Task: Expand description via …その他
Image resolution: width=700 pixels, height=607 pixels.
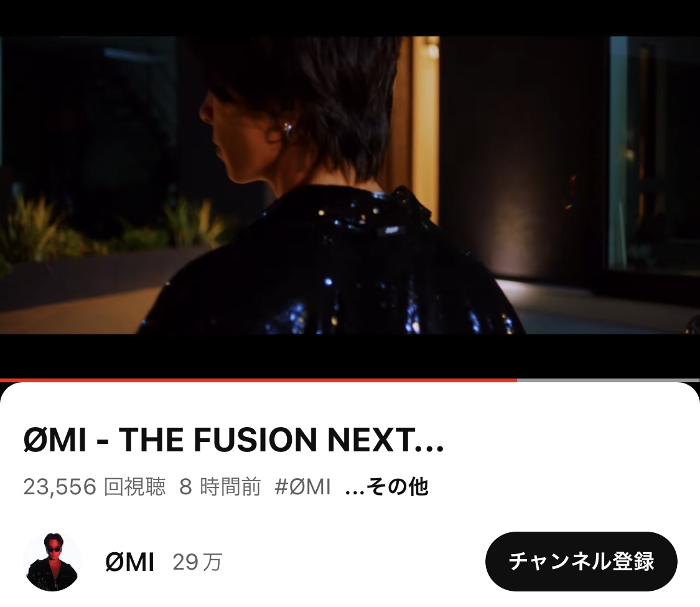Action: [386, 487]
